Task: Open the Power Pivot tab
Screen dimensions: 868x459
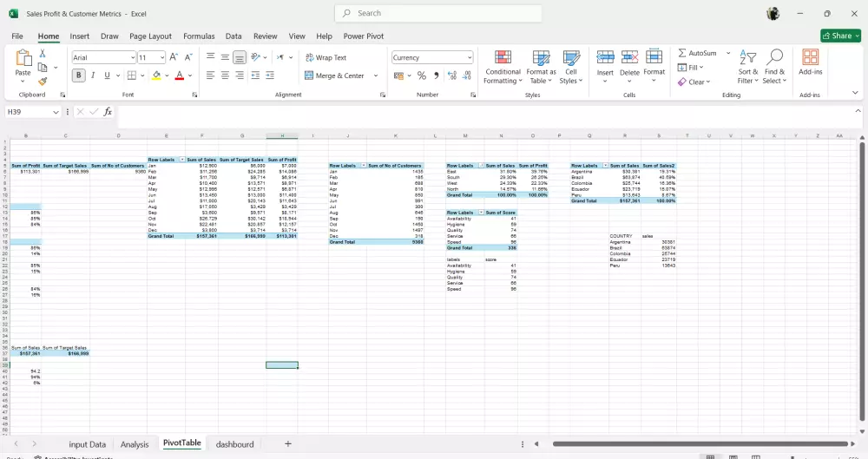Action: coord(363,36)
